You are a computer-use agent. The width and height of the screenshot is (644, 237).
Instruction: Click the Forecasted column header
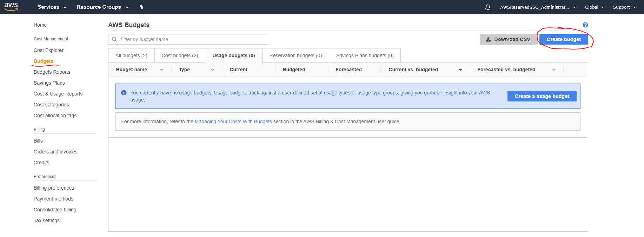pyautogui.click(x=348, y=70)
